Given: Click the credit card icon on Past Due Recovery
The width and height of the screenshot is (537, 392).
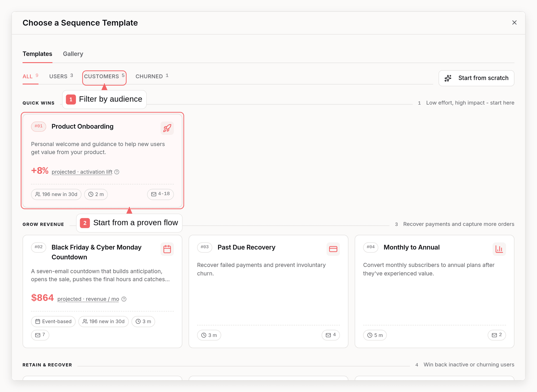Looking at the screenshot, I should click(x=333, y=249).
